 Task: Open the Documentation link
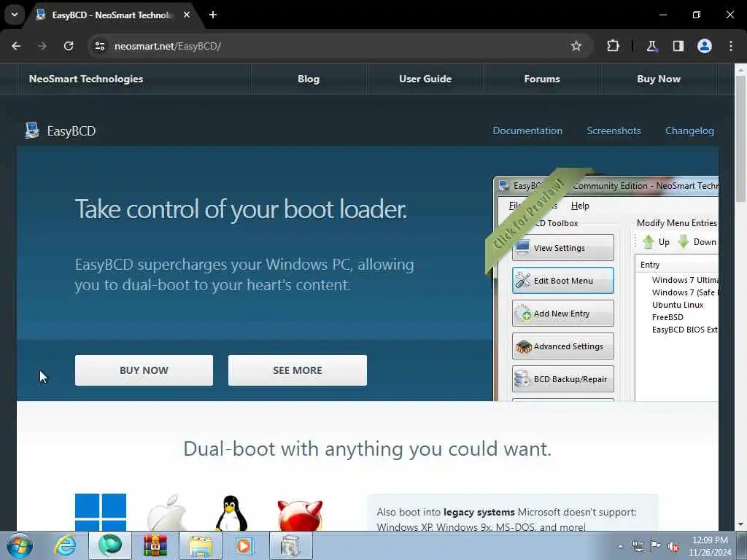[527, 131]
